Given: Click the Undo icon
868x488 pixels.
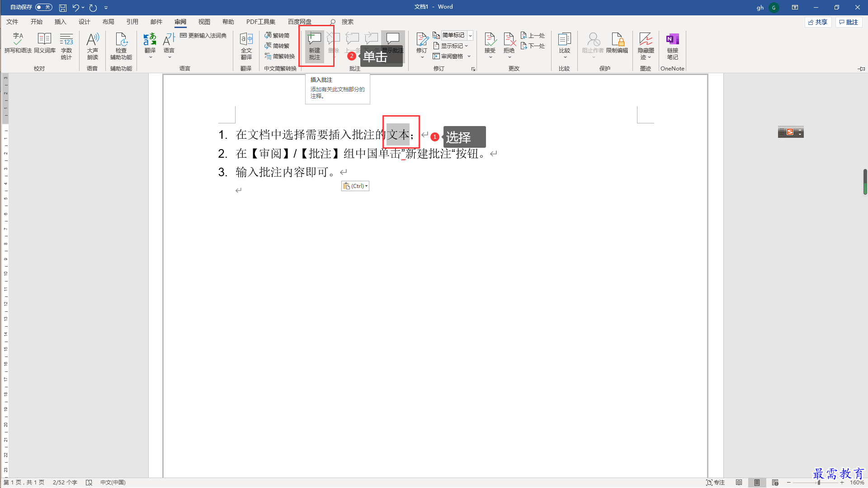Looking at the screenshot, I should (x=75, y=8).
